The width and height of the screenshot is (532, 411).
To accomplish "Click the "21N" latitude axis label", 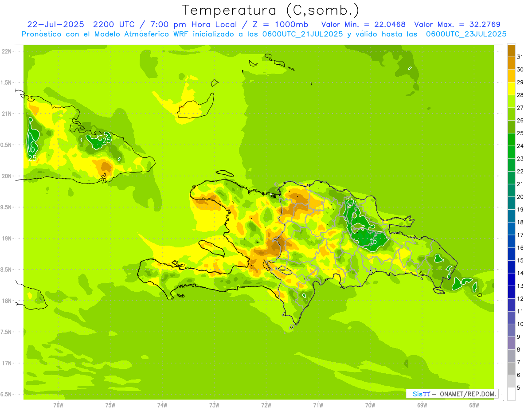I will pyautogui.click(x=6, y=114).
